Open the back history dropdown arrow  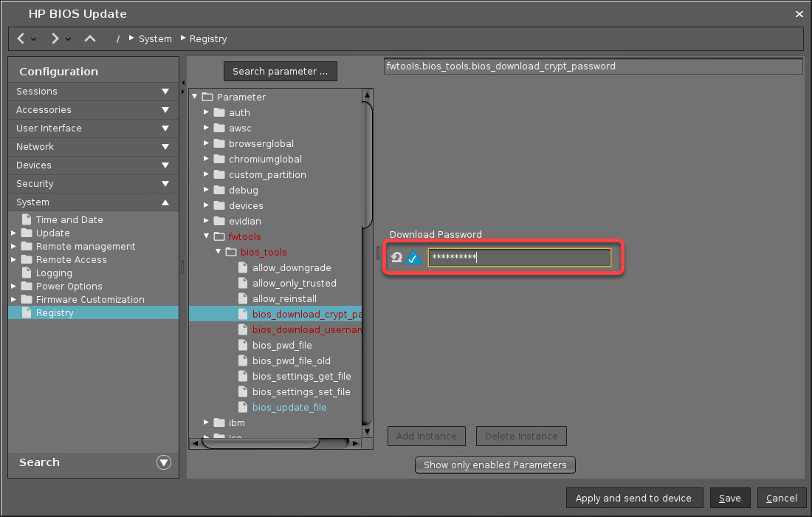tap(34, 39)
